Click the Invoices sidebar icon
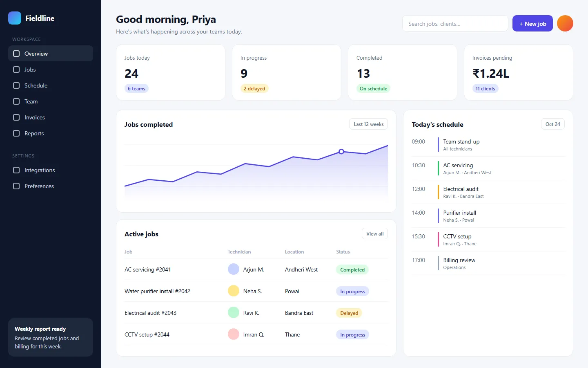The image size is (588, 368). click(16, 117)
